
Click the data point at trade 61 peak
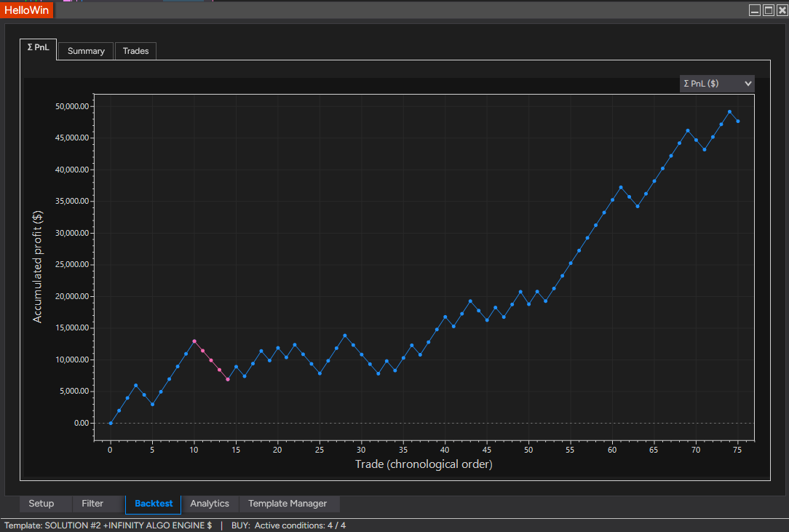tap(621, 187)
